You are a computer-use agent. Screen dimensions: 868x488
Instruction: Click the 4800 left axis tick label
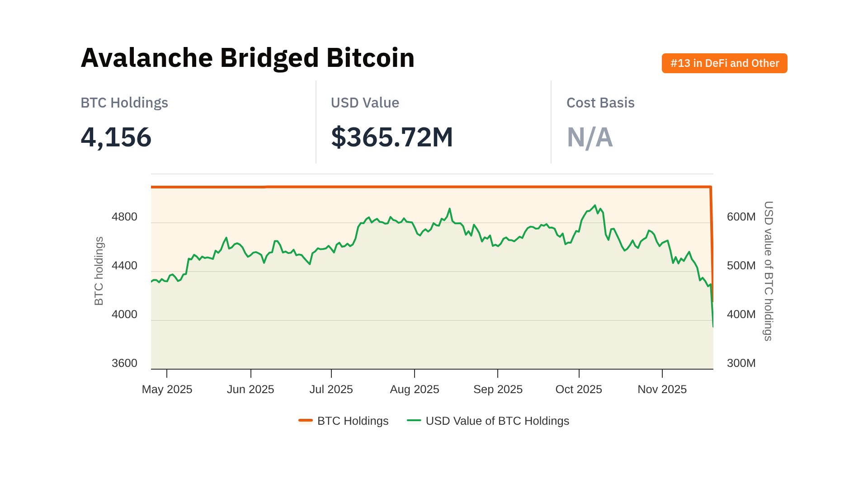(x=124, y=217)
